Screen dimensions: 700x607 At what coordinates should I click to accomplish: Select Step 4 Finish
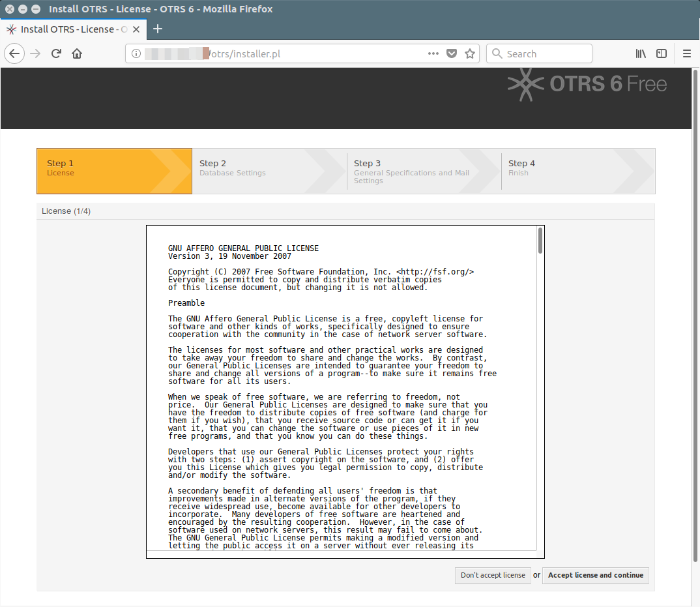click(x=578, y=171)
